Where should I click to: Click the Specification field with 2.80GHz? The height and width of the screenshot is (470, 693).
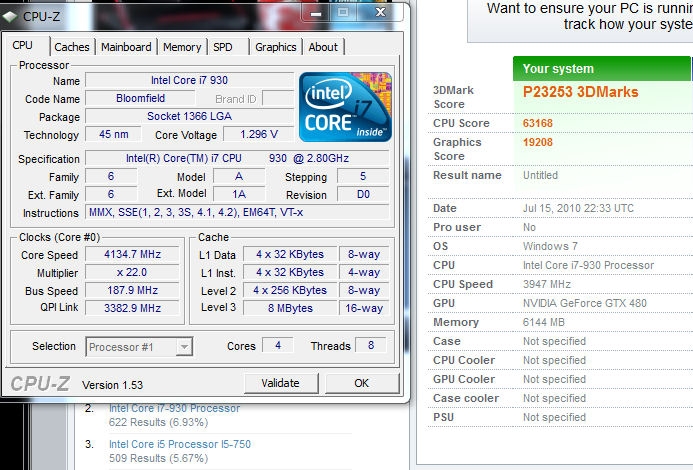click(237, 158)
